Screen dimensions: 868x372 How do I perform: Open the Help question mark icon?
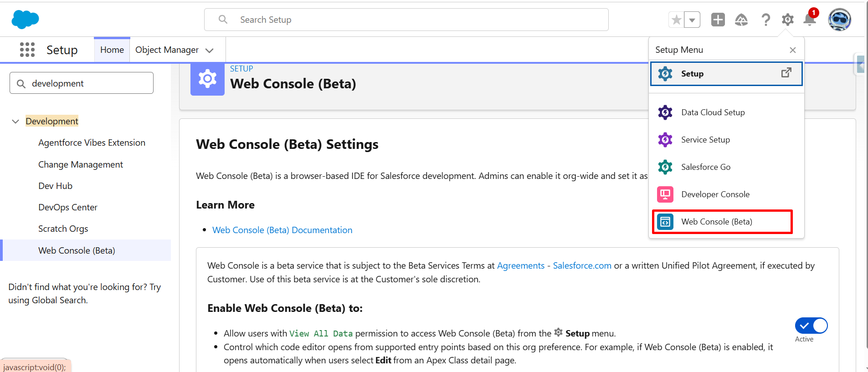(x=765, y=20)
